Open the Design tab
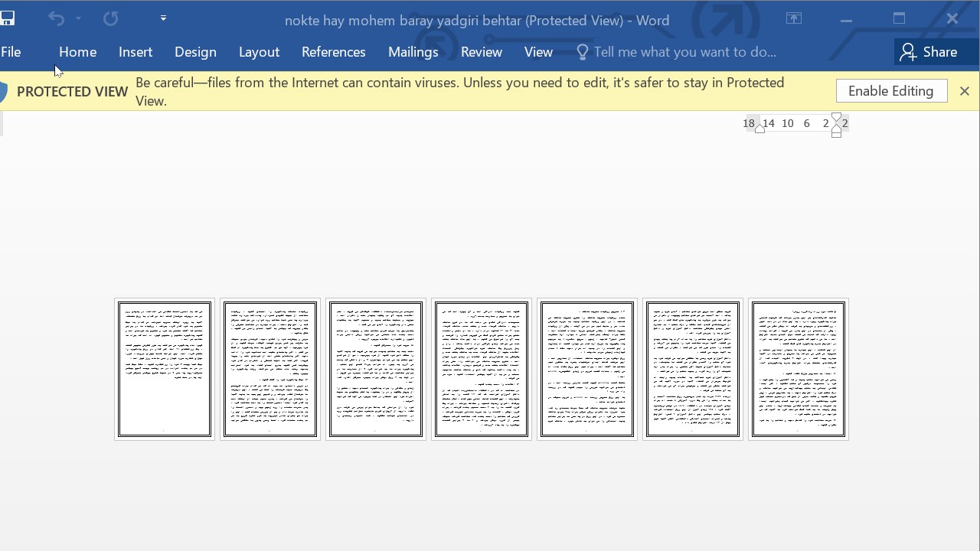The height and width of the screenshot is (551, 980). click(195, 52)
